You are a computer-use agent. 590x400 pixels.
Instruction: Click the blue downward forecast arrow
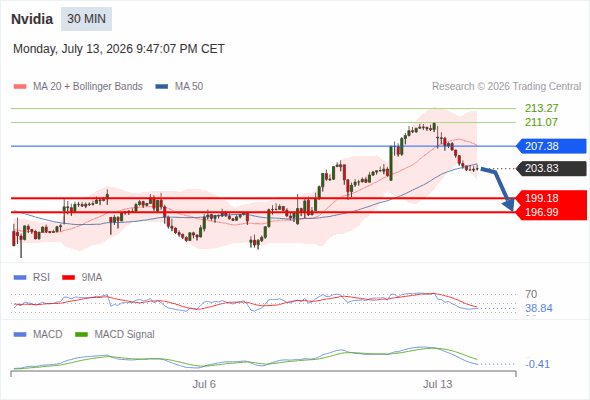tap(498, 189)
